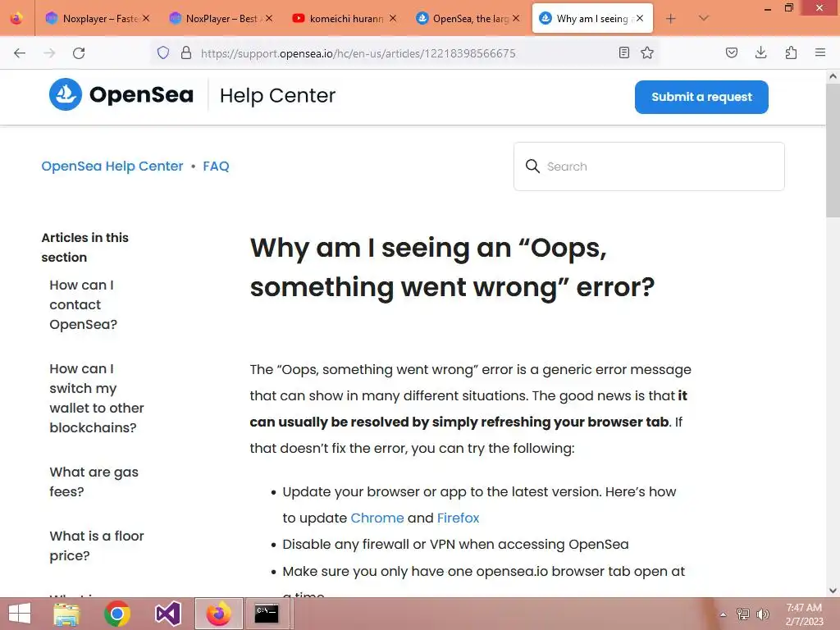Open 'How can I contact OpenSea?' article

[x=83, y=304]
